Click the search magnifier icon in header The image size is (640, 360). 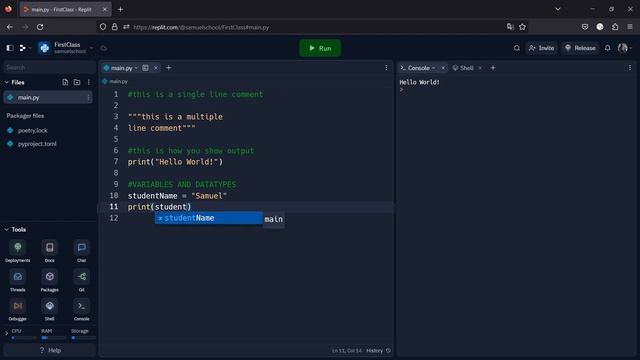coord(517,48)
